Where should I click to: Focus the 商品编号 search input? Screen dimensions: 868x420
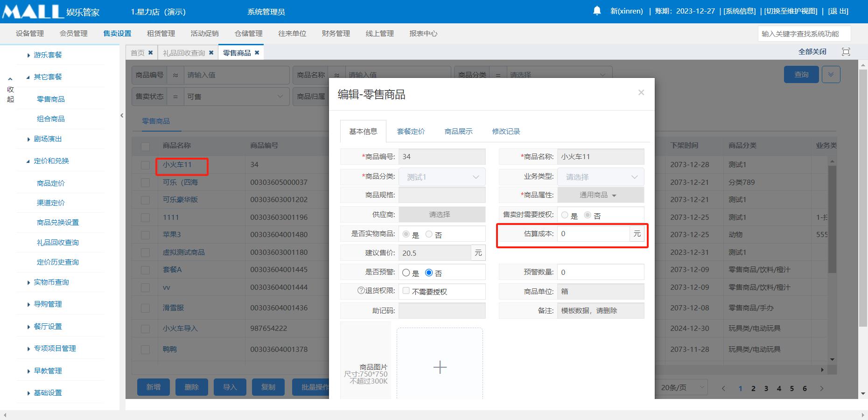coord(237,75)
